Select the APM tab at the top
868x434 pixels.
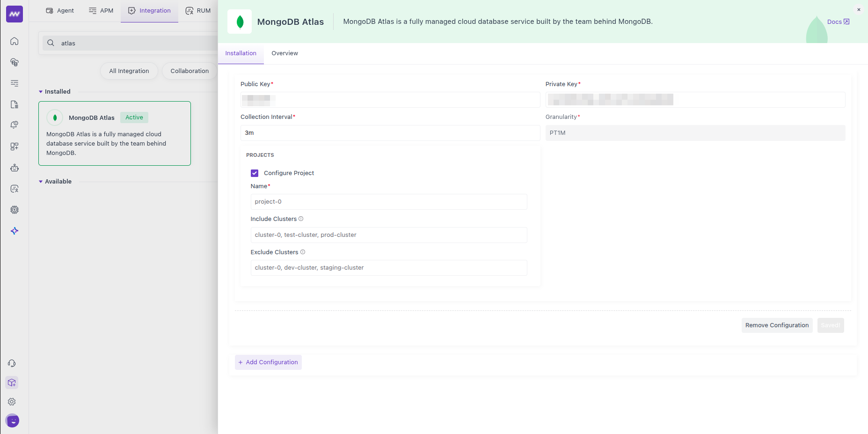pyautogui.click(x=101, y=10)
